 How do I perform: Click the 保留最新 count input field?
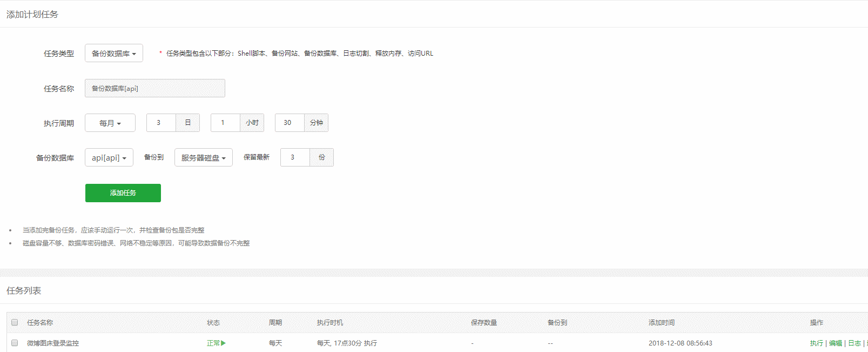pos(295,157)
